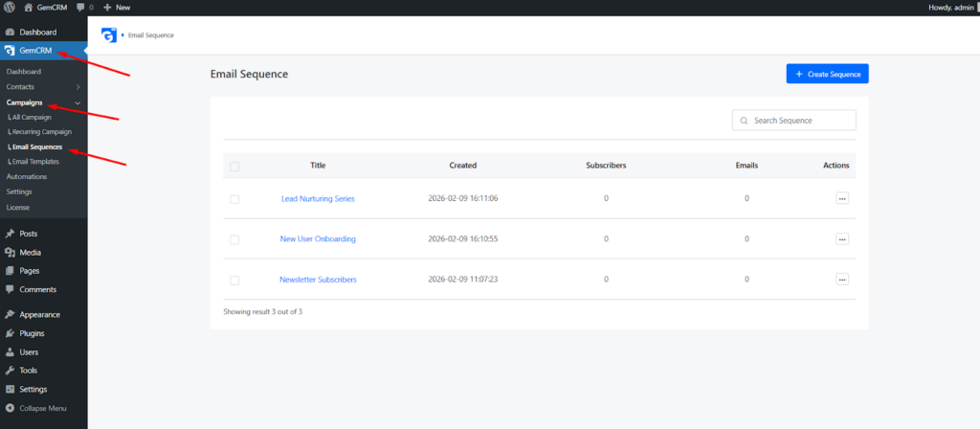Screen dimensions: 980x429
Task: Open the New User Onboarding sequence link
Action: pos(318,238)
